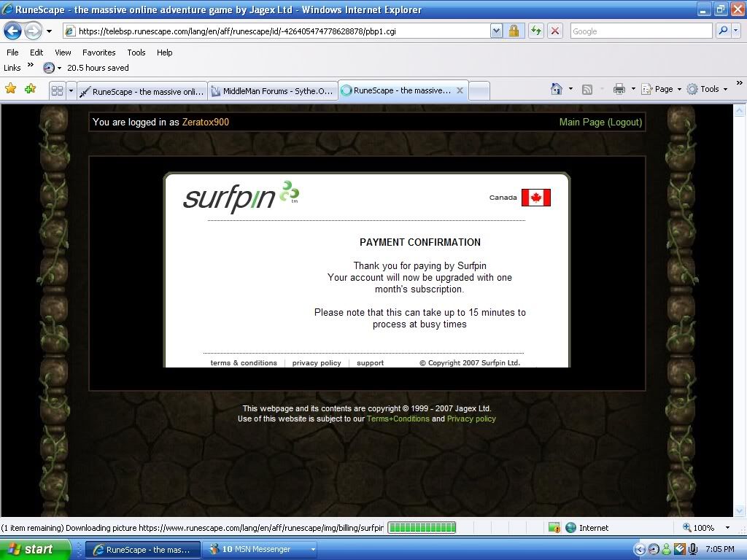Expand the Links bar chevron
Viewport: 747px width, 560px height.
(31, 65)
